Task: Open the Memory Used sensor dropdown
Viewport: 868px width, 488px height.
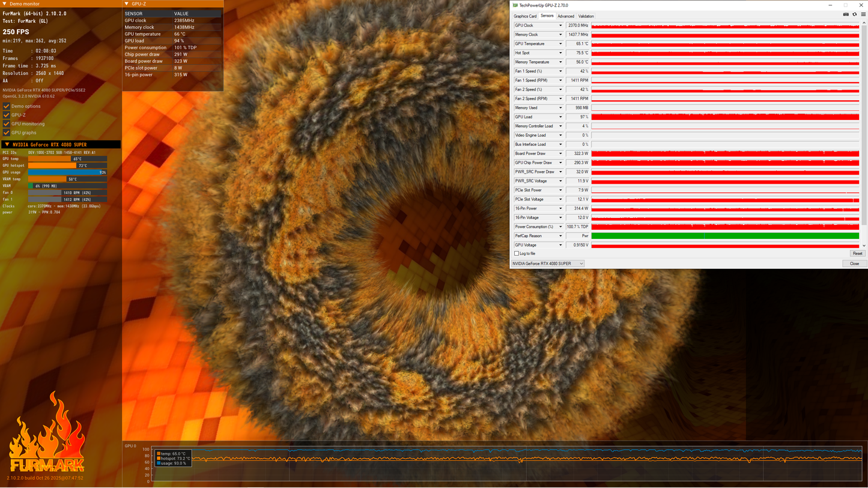Action: 560,108
